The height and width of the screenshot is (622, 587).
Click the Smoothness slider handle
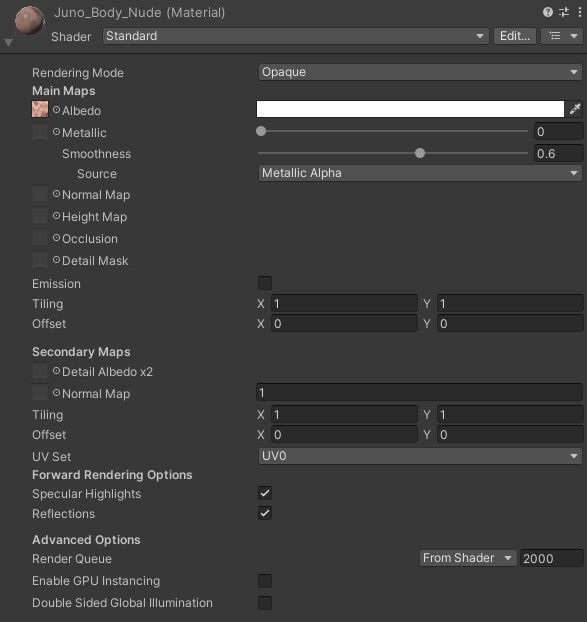point(420,153)
